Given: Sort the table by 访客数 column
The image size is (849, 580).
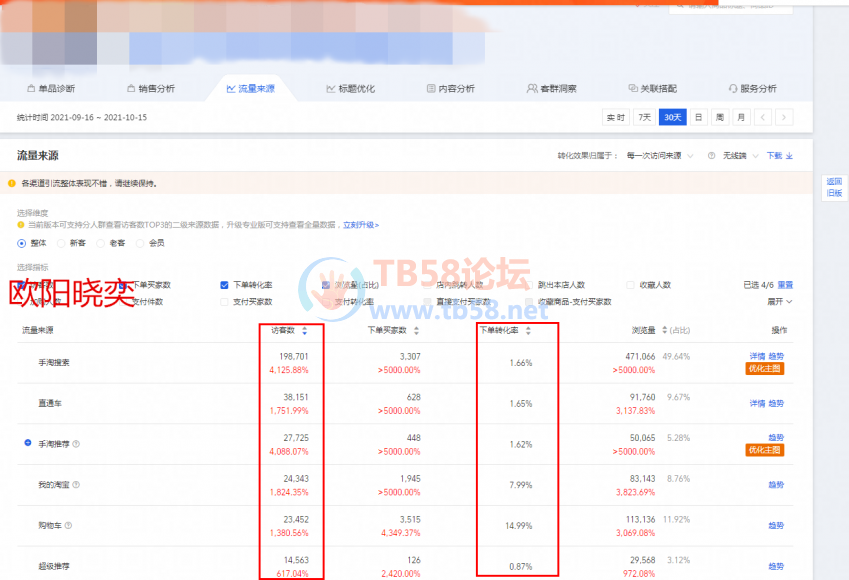Looking at the screenshot, I should pyautogui.click(x=304, y=330).
